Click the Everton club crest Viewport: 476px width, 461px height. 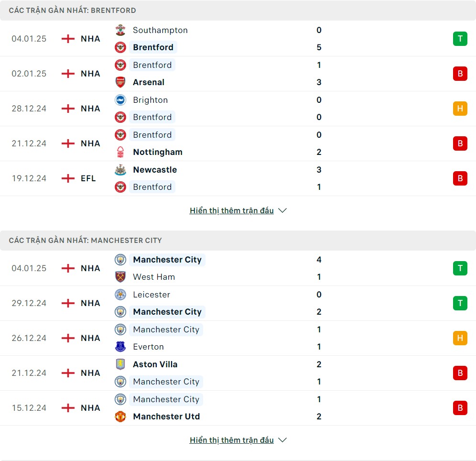coord(120,347)
